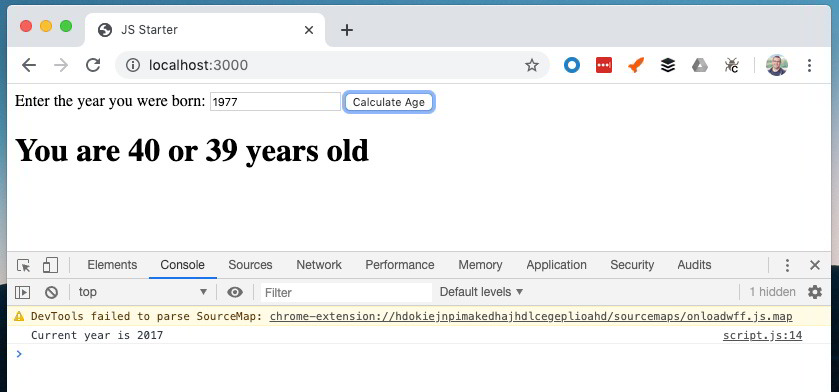Open the Memory tab
The height and width of the screenshot is (392, 839).
[480, 265]
